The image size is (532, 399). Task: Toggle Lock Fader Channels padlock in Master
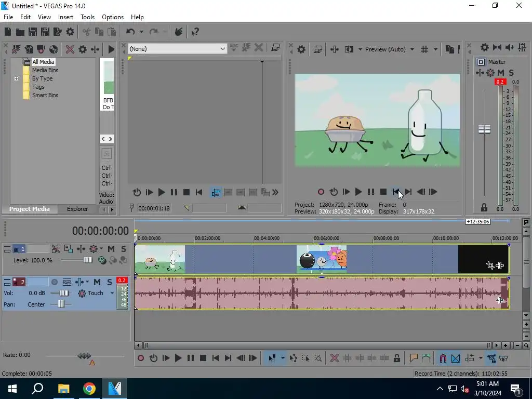pos(484,207)
